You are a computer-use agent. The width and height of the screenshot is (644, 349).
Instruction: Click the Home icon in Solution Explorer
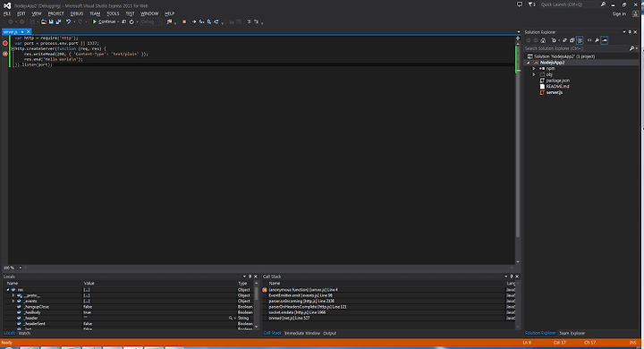pos(543,40)
